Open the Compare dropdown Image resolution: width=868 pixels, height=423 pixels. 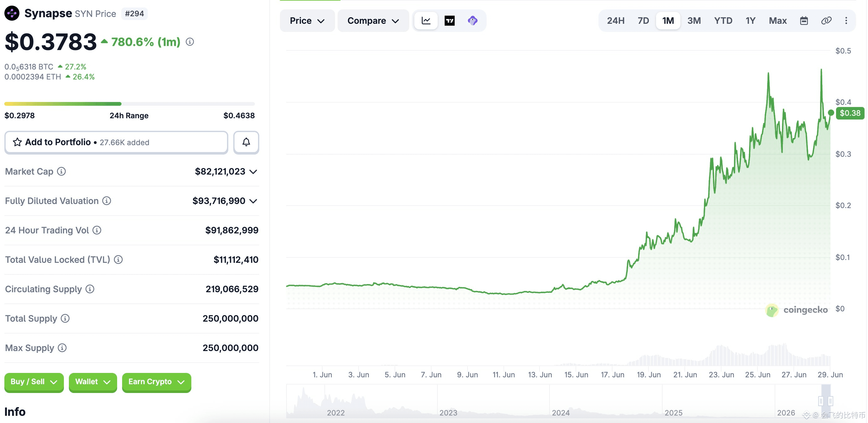(x=373, y=21)
